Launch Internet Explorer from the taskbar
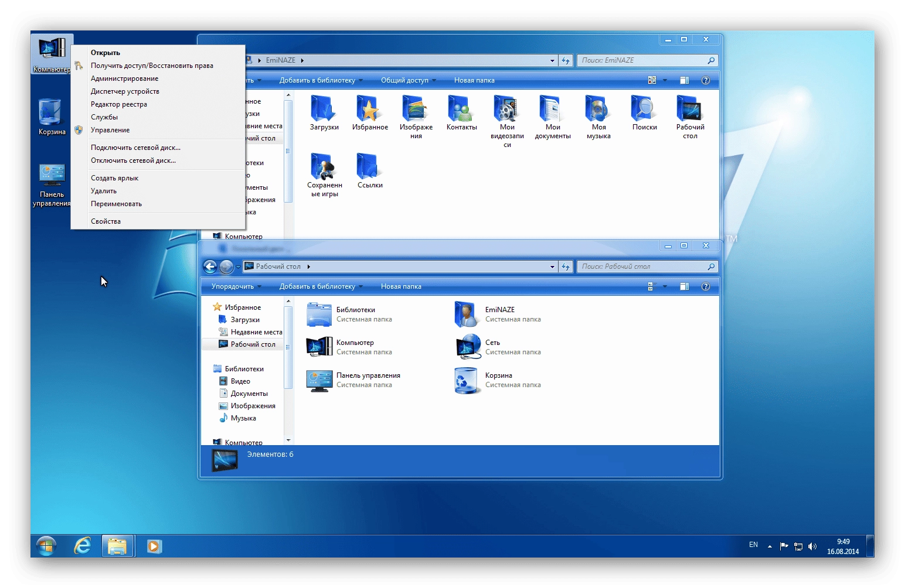Viewport: 905px width, 588px height. click(82, 546)
